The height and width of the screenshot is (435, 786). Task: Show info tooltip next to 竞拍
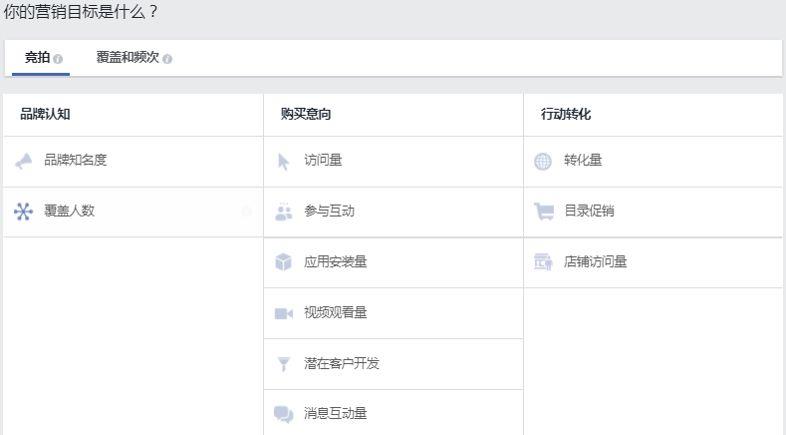pyautogui.click(x=58, y=59)
